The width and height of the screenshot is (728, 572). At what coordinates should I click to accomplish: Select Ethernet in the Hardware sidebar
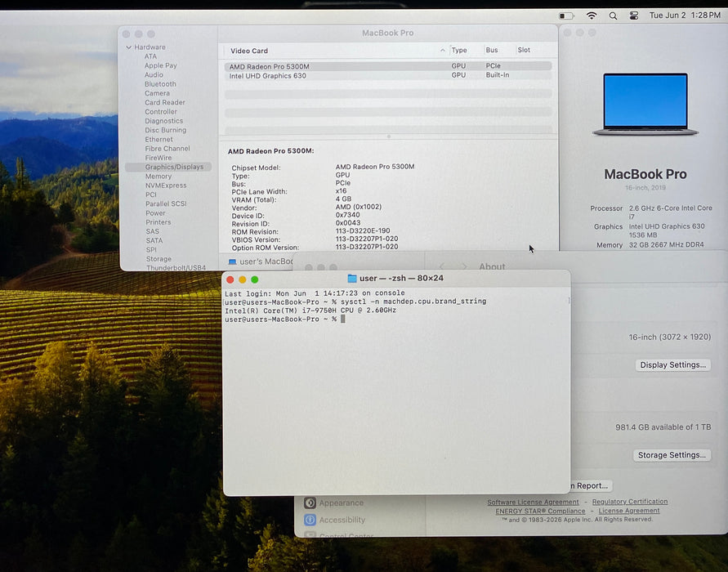[159, 139]
